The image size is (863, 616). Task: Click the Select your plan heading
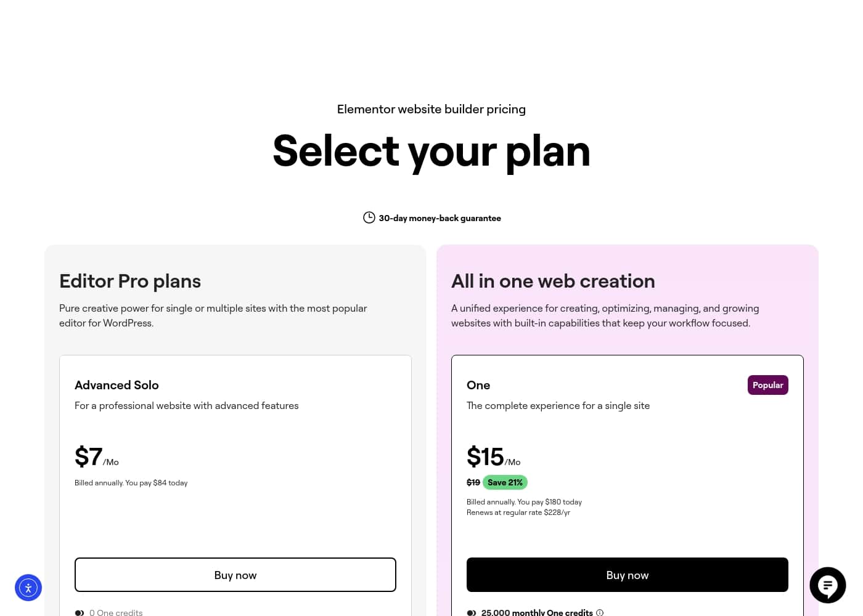[431, 151]
